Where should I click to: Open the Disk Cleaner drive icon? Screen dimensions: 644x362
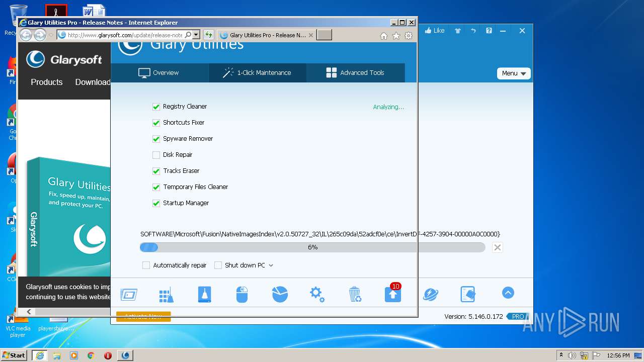(204, 295)
